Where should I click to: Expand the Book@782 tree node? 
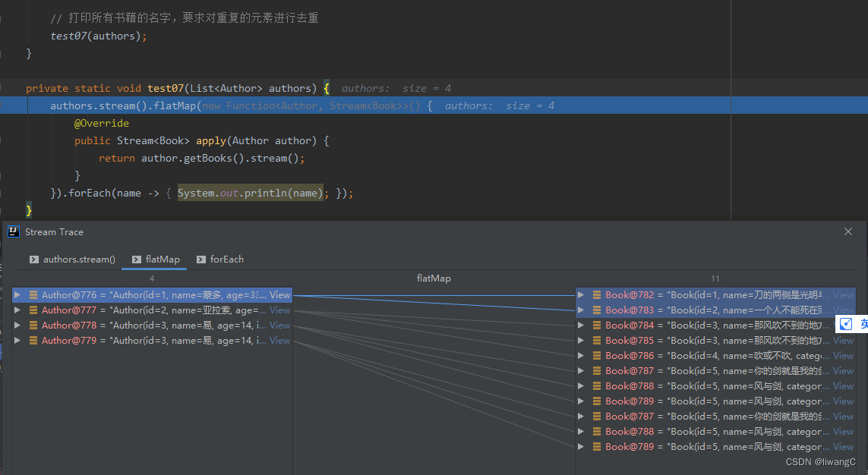click(581, 295)
